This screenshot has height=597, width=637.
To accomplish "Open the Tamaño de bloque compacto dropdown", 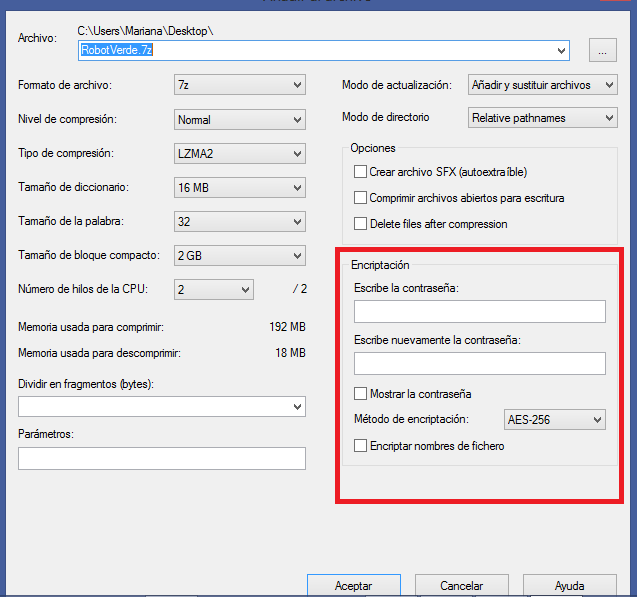I will click(240, 255).
